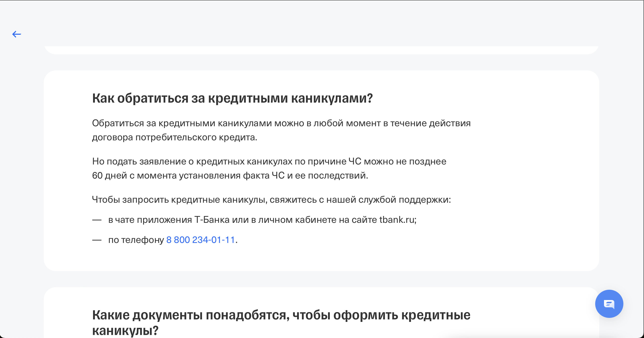Click heading "Как обратиться за кредитными каникулами?"
The height and width of the screenshot is (338, 644).
(x=232, y=98)
